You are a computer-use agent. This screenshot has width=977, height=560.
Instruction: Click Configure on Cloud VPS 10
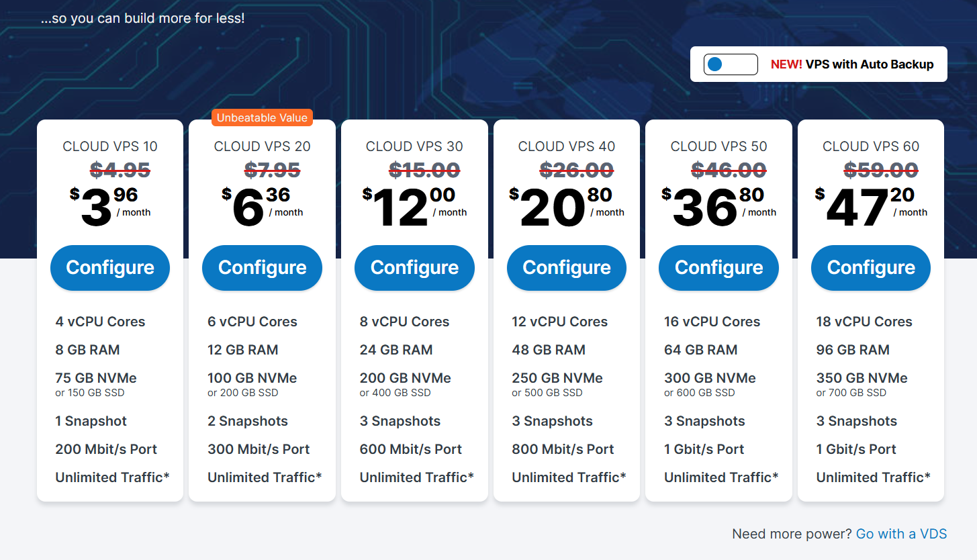point(109,267)
